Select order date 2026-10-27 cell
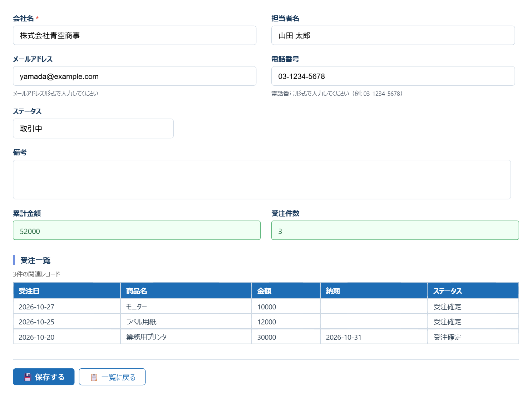This screenshot has height=398, width=532. pyautogui.click(x=67, y=307)
